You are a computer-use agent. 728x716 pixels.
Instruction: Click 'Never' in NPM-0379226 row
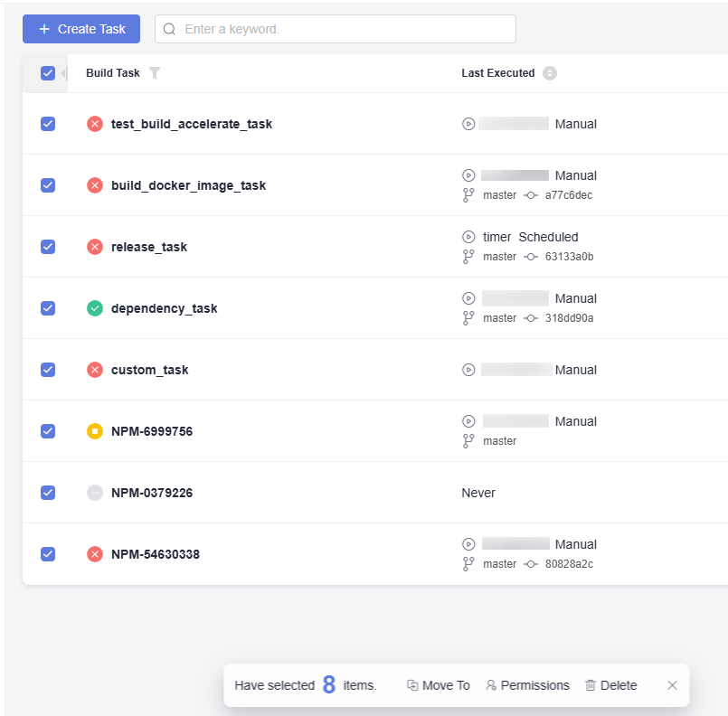pyautogui.click(x=478, y=493)
